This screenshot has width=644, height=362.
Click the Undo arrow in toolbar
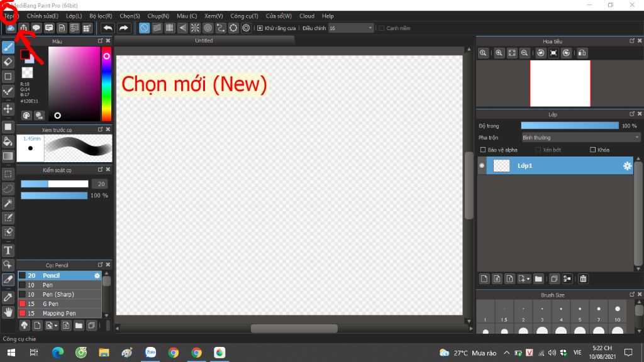pyautogui.click(x=108, y=28)
